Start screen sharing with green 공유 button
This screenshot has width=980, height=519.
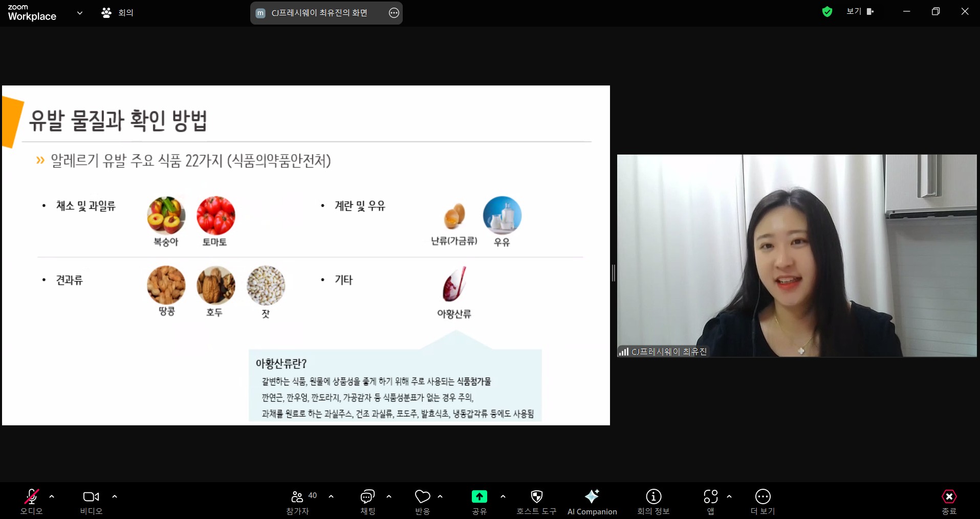tap(480, 502)
